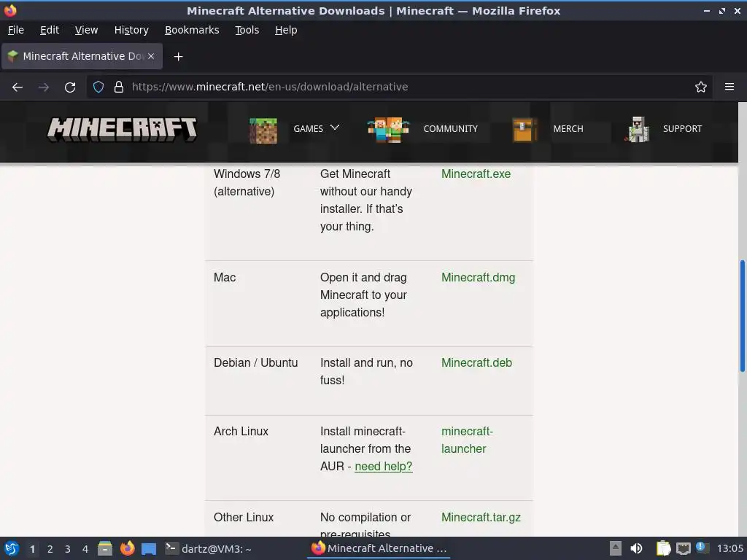747x560 pixels.
Task: Click the forward navigation arrow
Action: point(43,87)
